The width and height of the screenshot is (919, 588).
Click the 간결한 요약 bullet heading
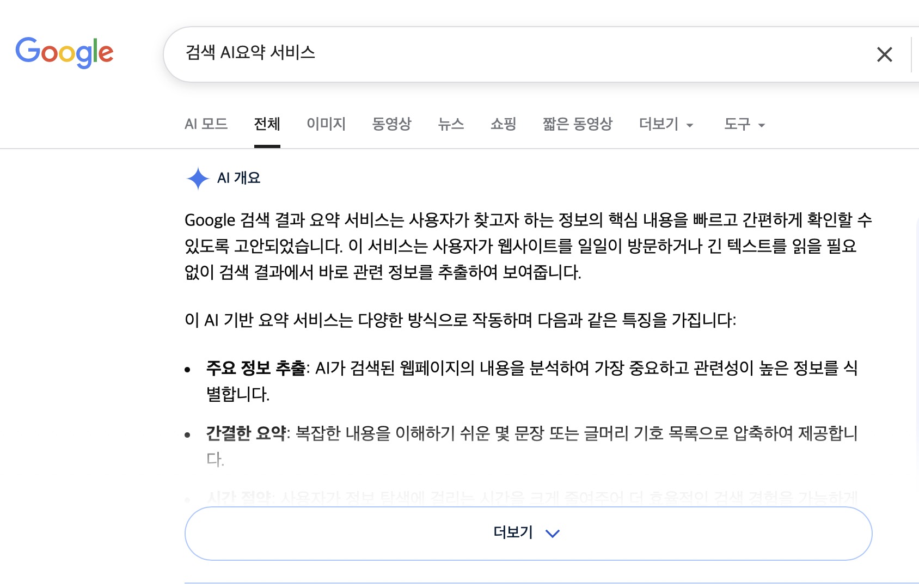pos(246,433)
